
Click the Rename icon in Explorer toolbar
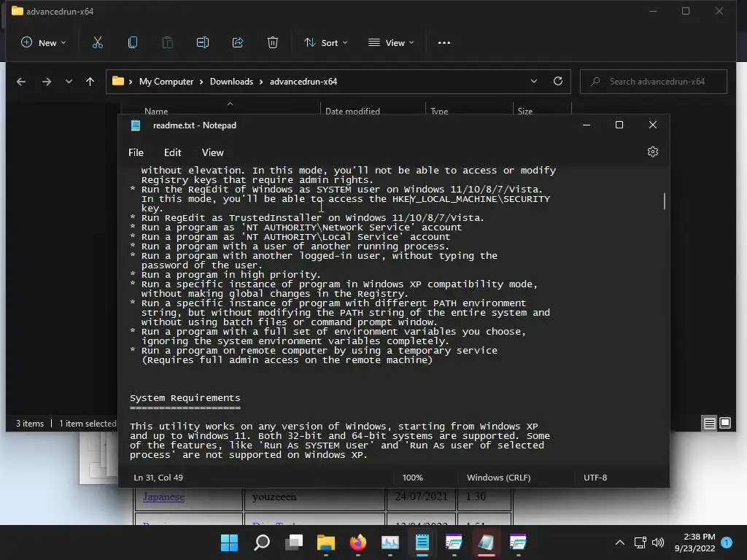click(203, 43)
